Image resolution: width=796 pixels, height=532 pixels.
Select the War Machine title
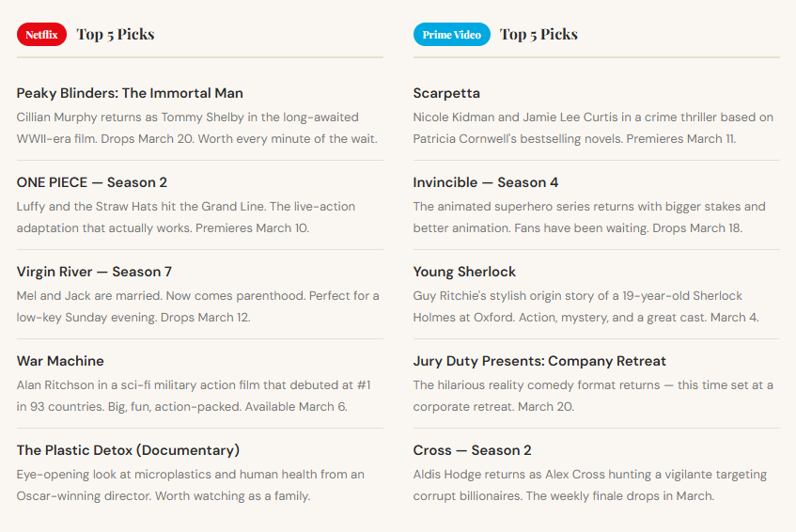[60, 361]
